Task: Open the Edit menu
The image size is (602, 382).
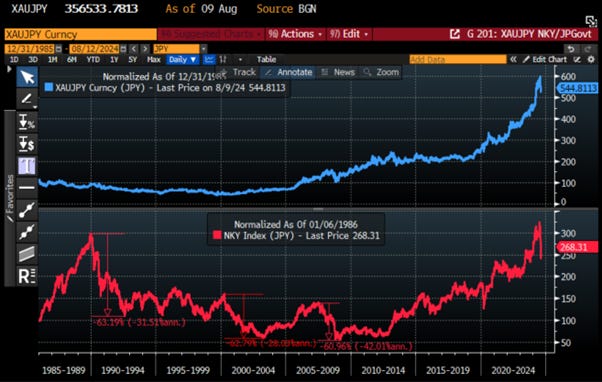Action: point(349,34)
